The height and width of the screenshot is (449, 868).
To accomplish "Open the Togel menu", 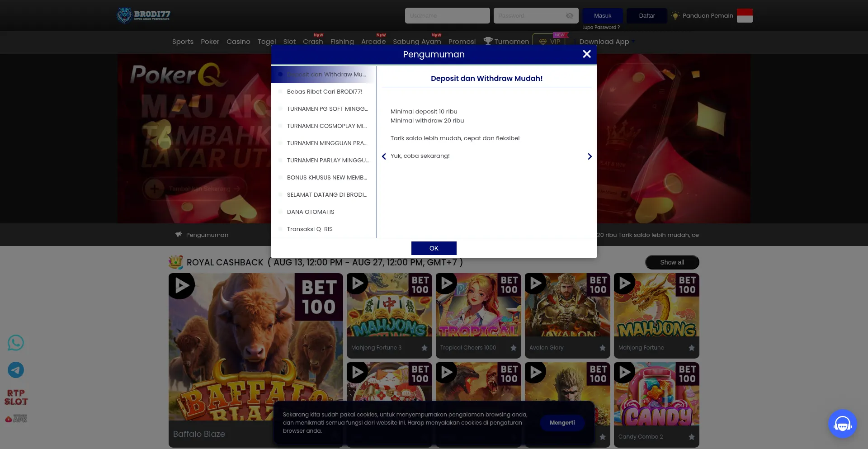I will click(267, 42).
